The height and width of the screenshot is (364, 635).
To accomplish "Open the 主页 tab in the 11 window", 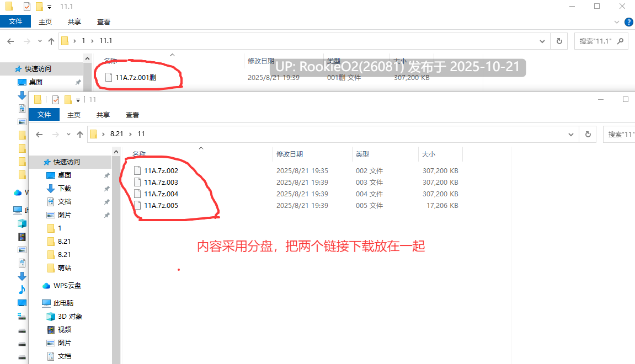I will click(x=74, y=115).
